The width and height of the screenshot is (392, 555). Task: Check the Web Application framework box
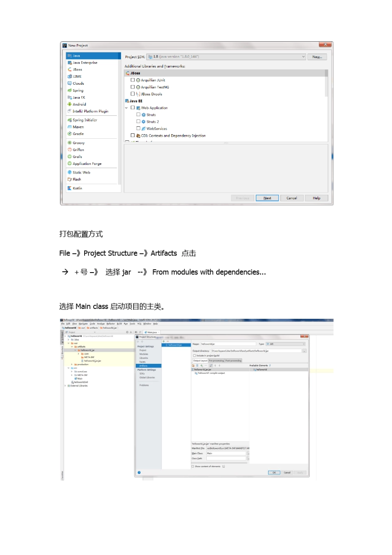pos(133,108)
